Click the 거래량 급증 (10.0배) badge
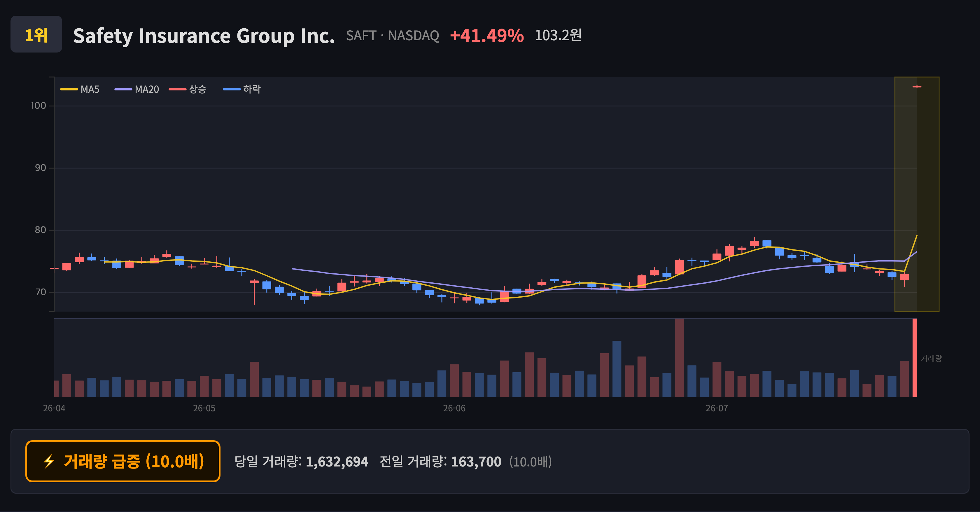 coord(123,461)
